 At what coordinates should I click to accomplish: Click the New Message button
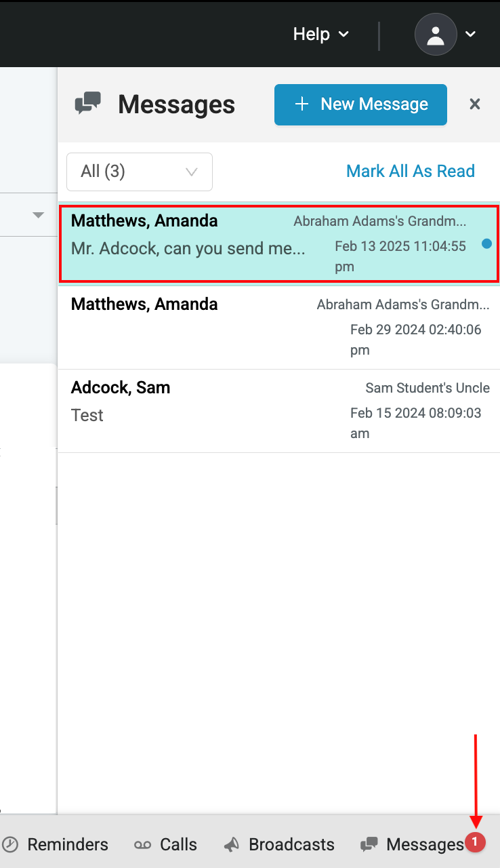tap(360, 104)
